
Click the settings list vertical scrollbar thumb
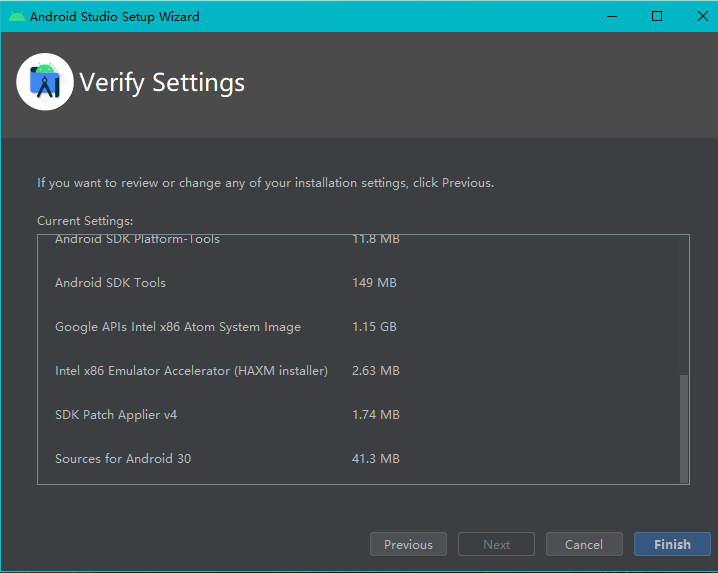tap(684, 429)
